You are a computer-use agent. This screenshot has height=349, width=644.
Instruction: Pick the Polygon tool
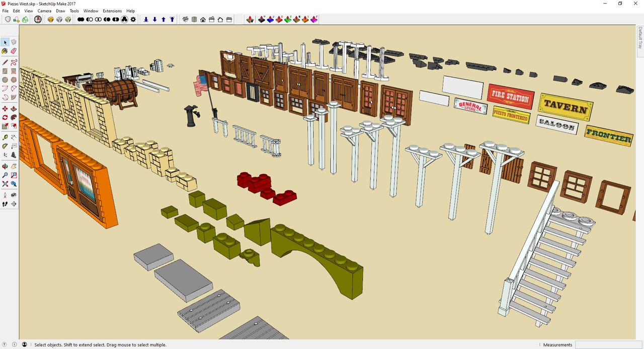[x=14, y=80]
